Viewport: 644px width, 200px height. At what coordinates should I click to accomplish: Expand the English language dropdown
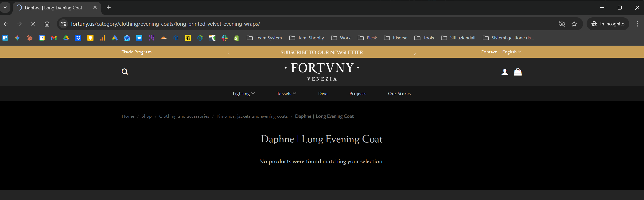coord(512,52)
